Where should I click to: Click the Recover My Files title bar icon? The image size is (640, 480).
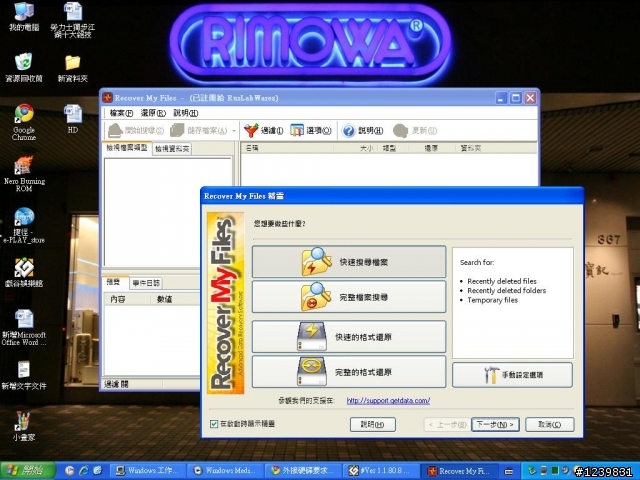tap(108, 98)
